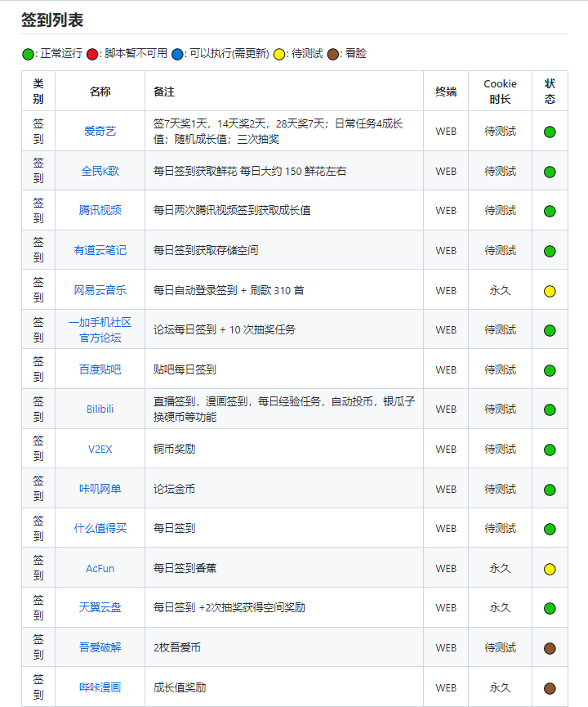Click the blue legend circle for 可以执行(需更新)
Screen dimensions: 588x707
point(177,54)
